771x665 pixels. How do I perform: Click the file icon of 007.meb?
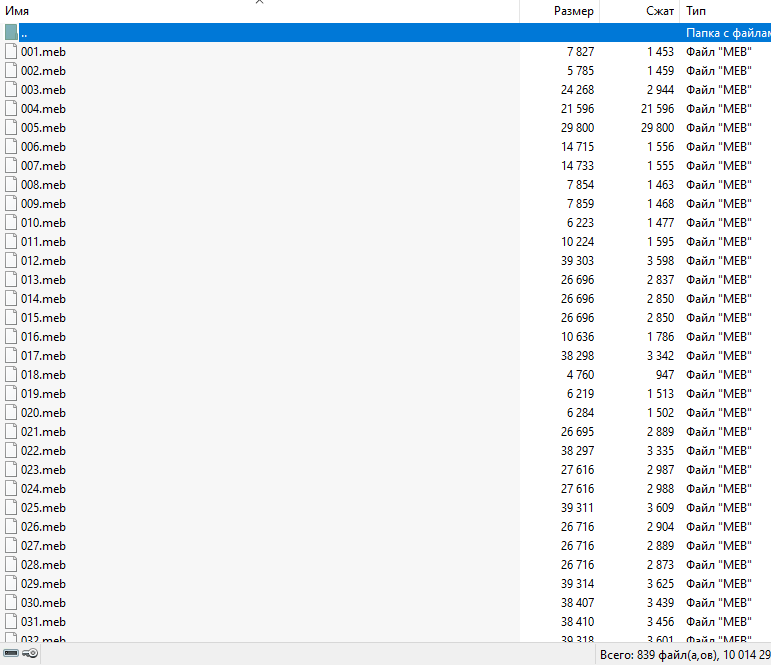click(11, 165)
